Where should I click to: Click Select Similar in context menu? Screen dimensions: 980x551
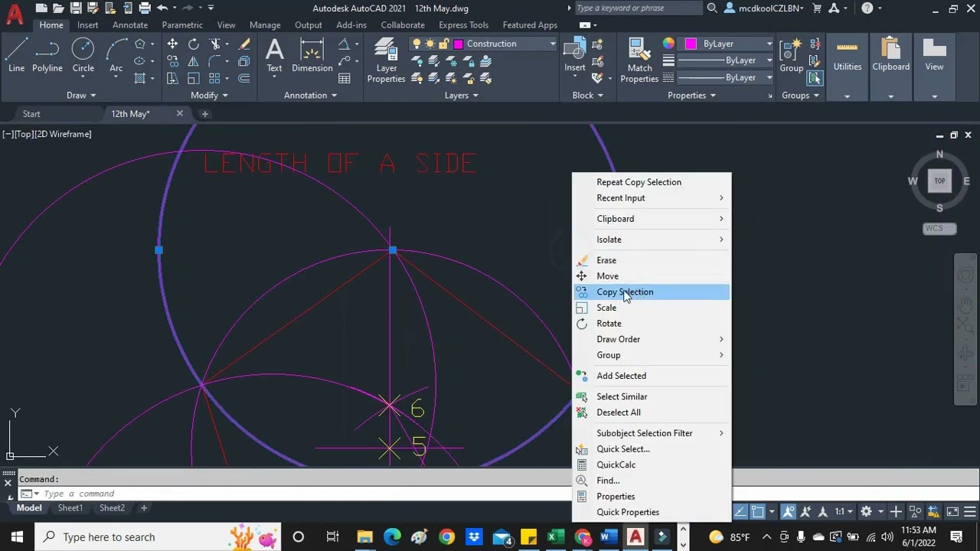[x=652, y=396]
